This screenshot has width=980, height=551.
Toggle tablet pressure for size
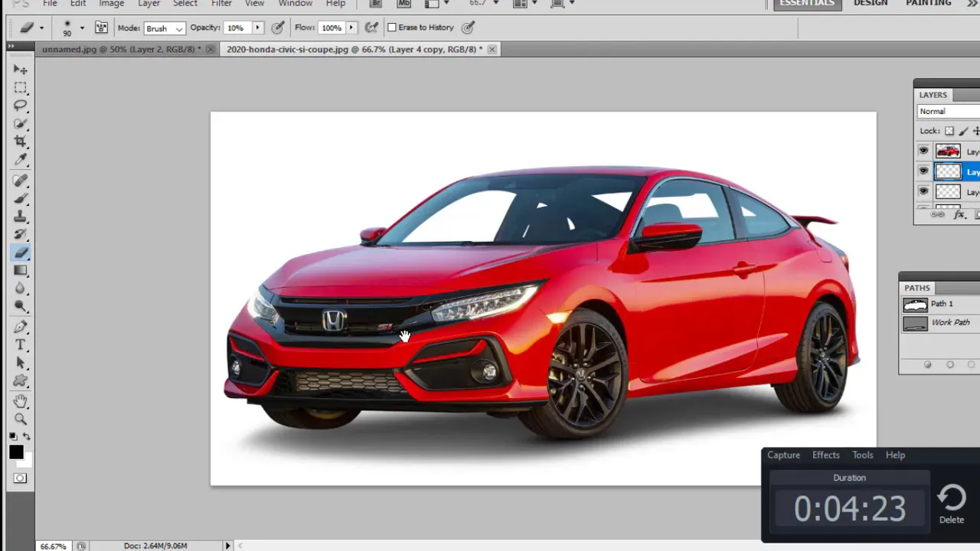(x=468, y=28)
